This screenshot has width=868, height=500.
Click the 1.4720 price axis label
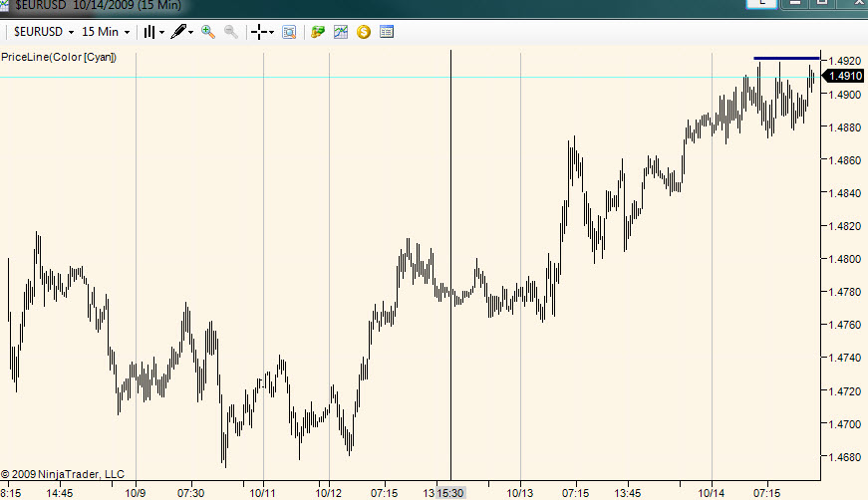(x=847, y=391)
